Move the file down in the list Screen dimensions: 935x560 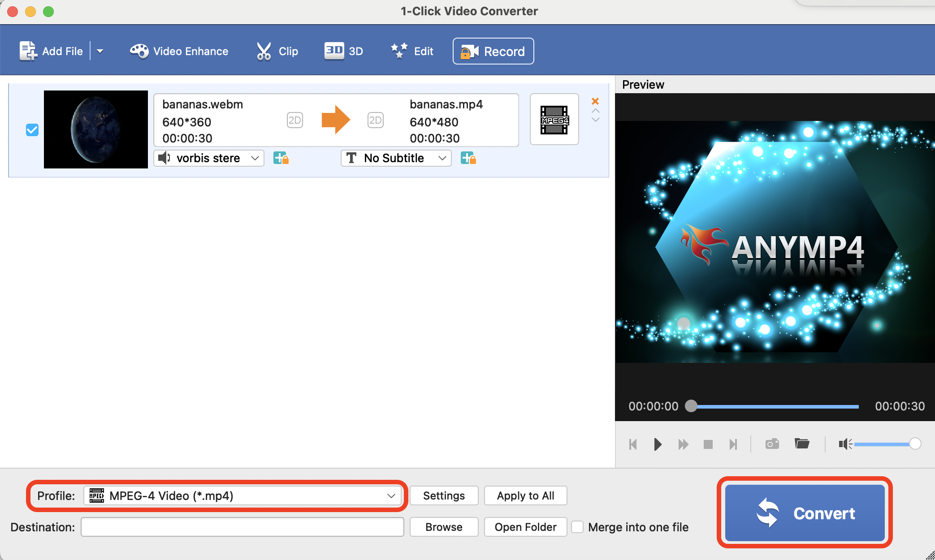click(596, 120)
